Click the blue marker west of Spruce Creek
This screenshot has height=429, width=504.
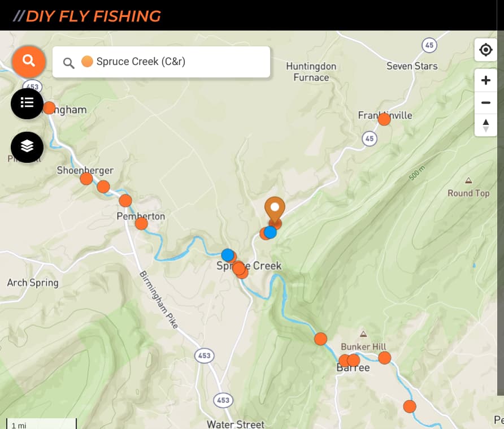[x=228, y=255]
